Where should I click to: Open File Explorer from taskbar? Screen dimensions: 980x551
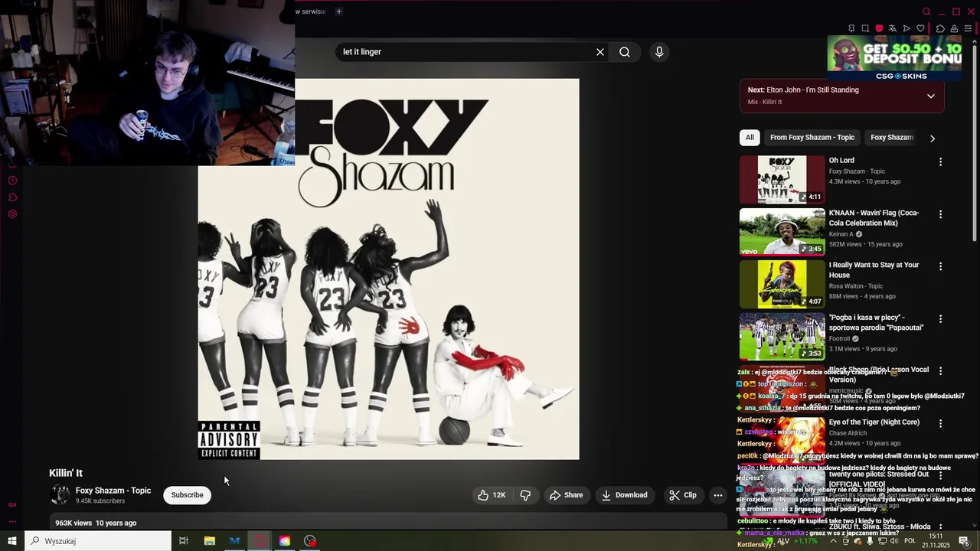(x=209, y=541)
